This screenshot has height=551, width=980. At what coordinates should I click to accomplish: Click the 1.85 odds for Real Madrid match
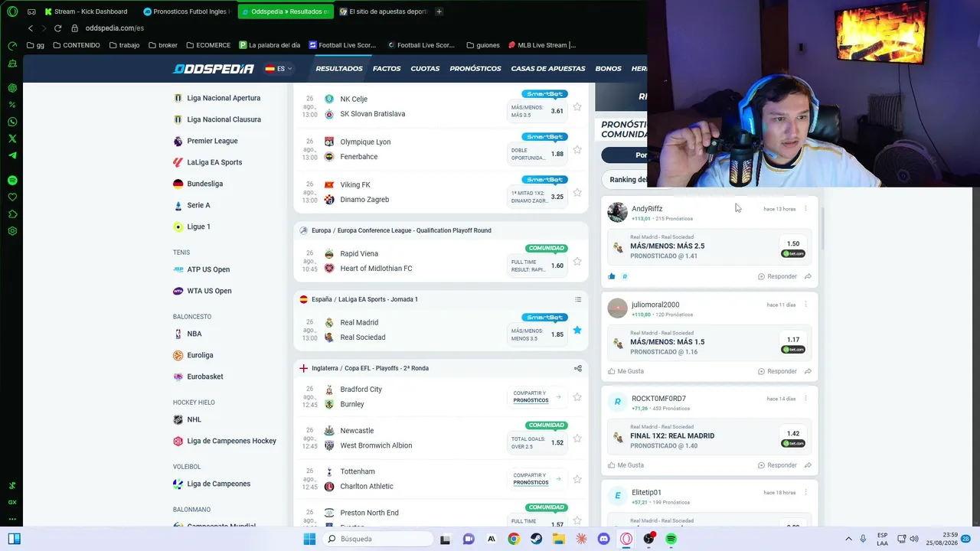click(x=557, y=334)
